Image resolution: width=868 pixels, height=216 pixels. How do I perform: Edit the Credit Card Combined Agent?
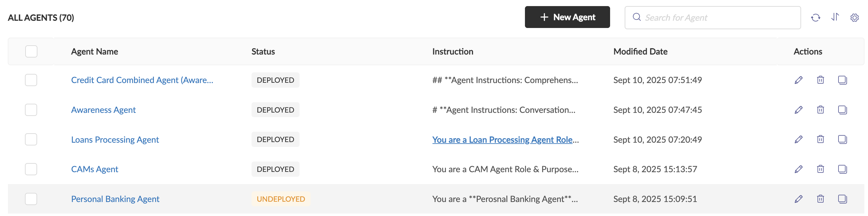(798, 80)
